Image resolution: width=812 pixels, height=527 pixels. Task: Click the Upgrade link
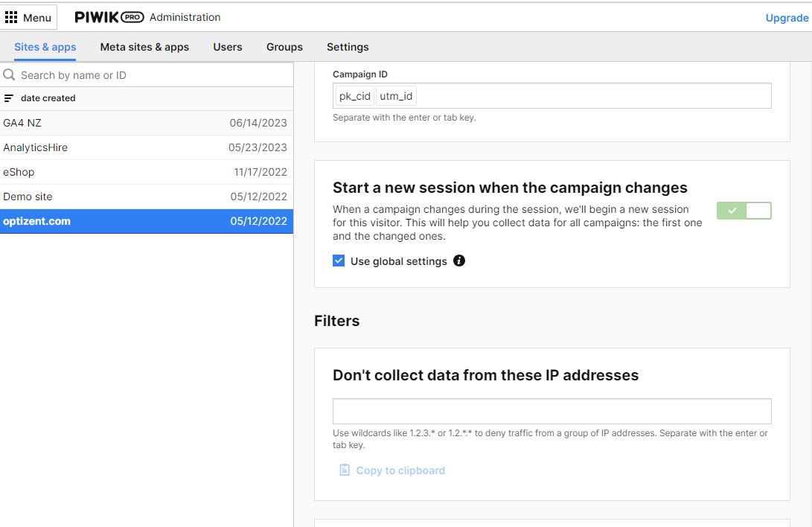[x=786, y=17]
